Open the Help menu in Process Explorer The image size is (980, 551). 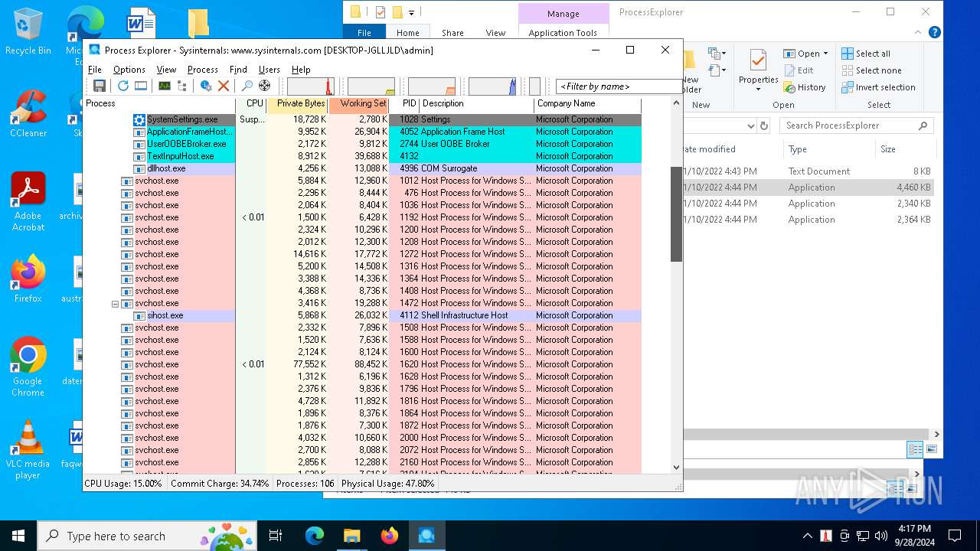point(301,69)
